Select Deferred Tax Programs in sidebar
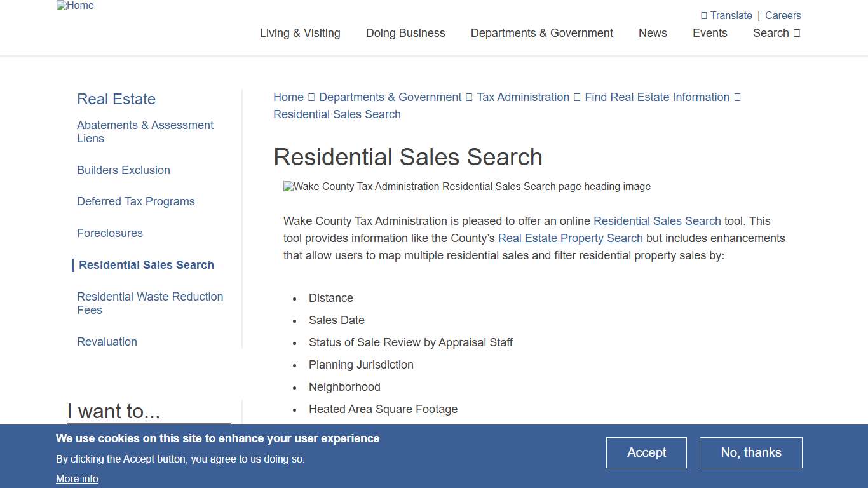The image size is (868, 488). point(135,201)
